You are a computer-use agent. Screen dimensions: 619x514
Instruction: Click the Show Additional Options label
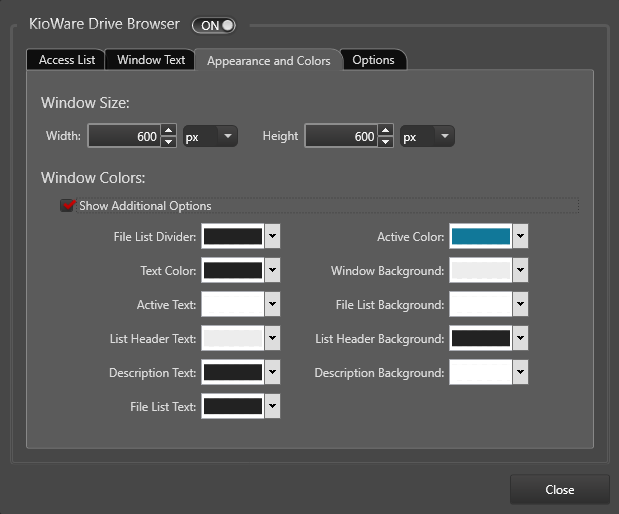click(145, 206)
